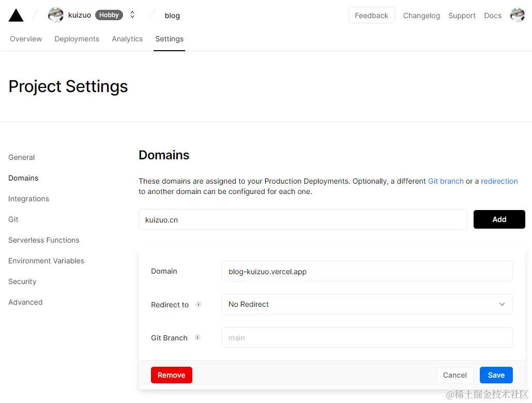Click the Feedback button
532x403 pixels.
372,16
